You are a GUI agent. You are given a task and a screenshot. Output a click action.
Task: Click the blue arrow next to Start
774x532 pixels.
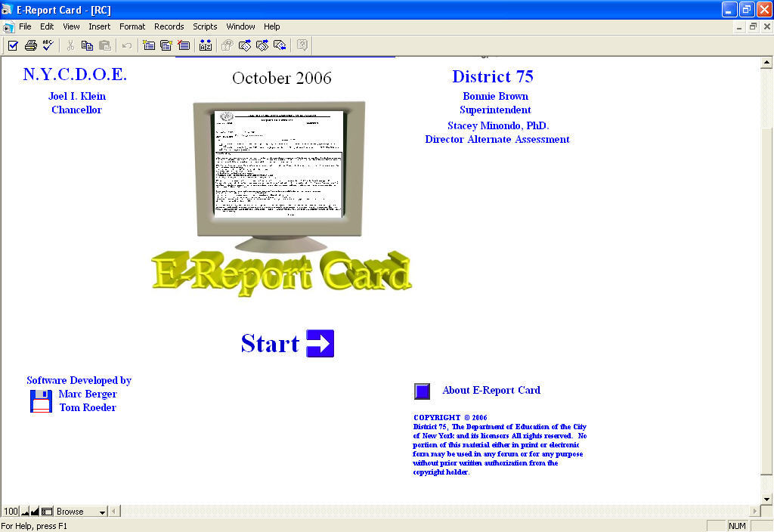point(320,343)
